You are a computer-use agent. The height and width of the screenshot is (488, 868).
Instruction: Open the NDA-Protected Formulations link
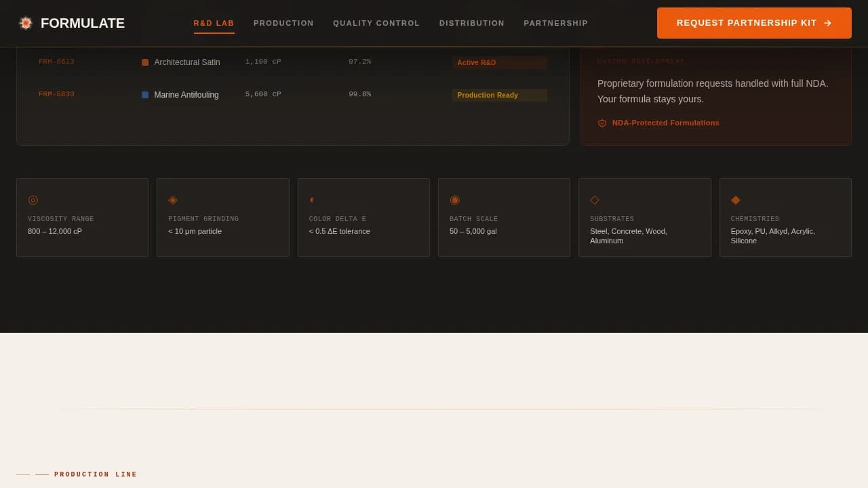click(665, 123)
